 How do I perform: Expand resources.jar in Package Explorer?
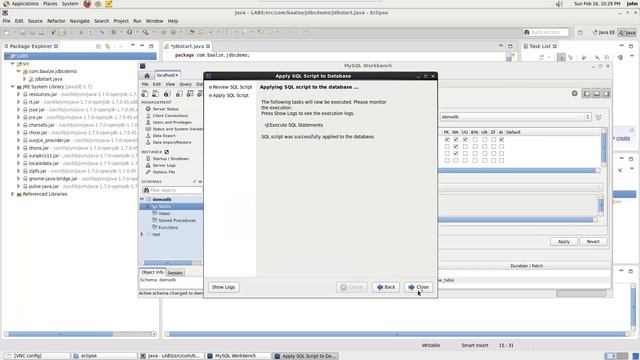[18, 94]
